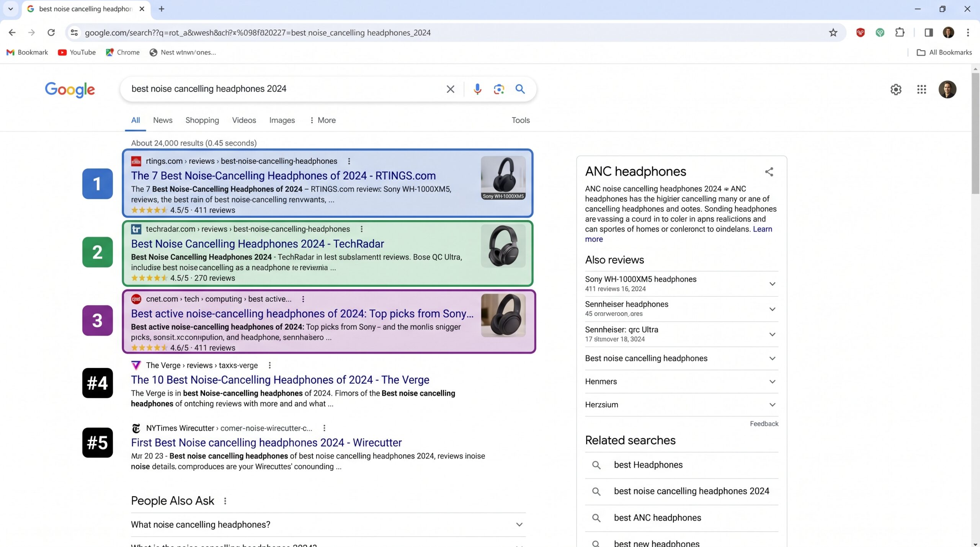Open Sony WH-1000XM5 thumbnail in RTINGS result
The width and height of the screenshot is (980, 547).
click(503, 178)
